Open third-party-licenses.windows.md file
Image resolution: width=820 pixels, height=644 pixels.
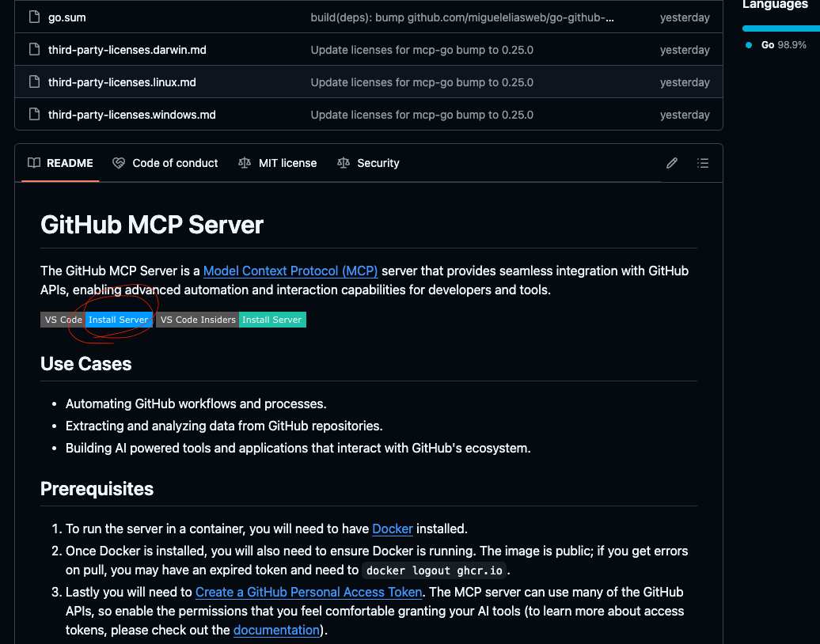click(131, 115)
